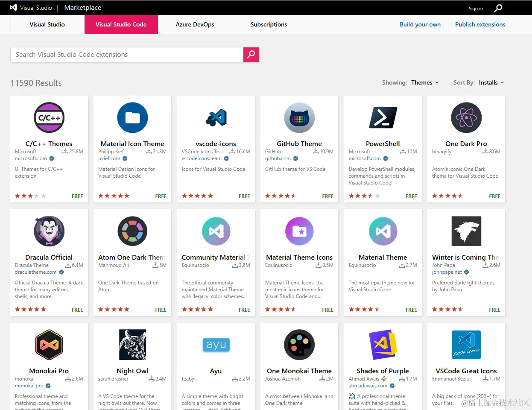This screenshot has height=410, width=532.
Task: Click verified badge next to draculatheme.com
Action: 61,272
